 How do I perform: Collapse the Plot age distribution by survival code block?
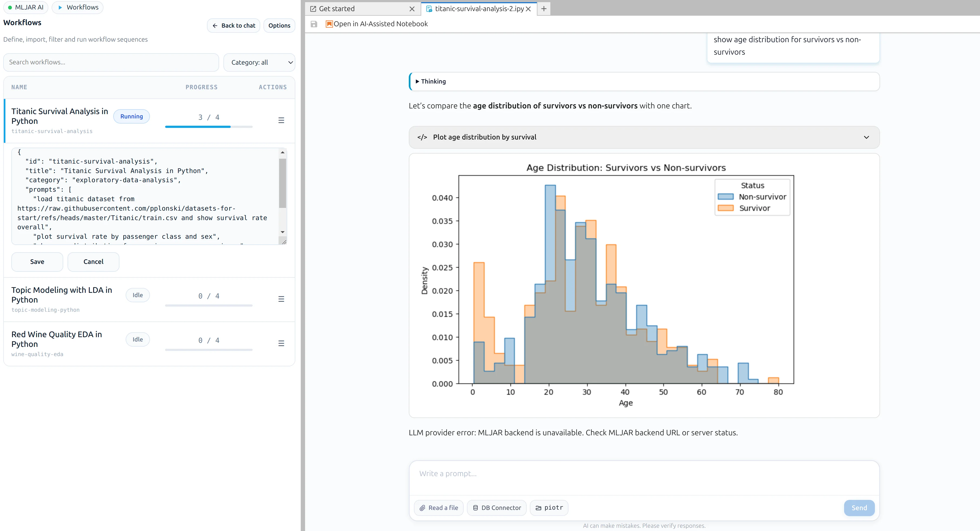point(867,137)
